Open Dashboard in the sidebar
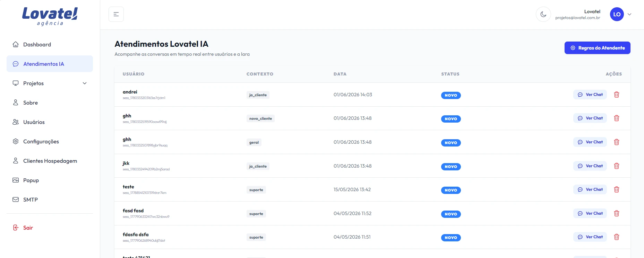This screenshot has height=258, width=644. pos(50,44)
